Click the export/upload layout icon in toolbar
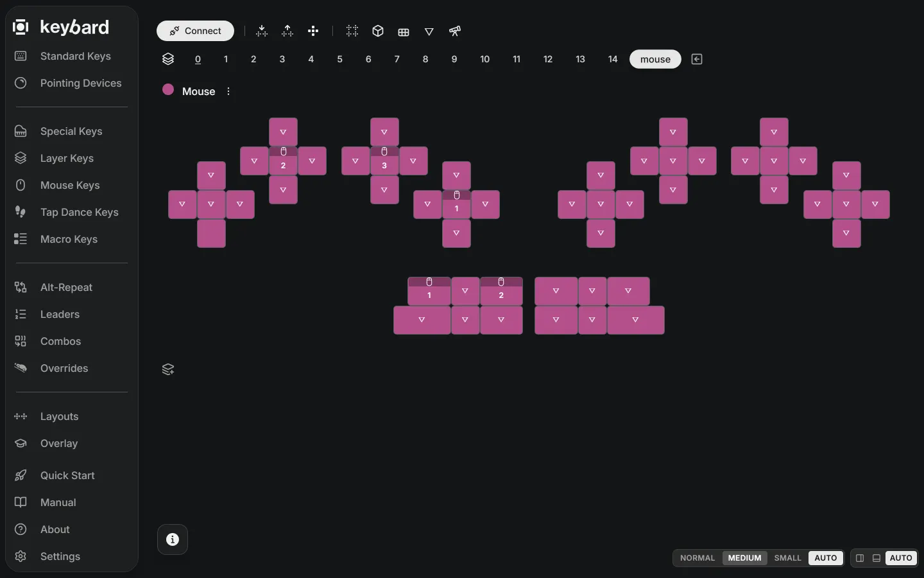The width and height of the screenshot is (924, 578). click(287, 31)
